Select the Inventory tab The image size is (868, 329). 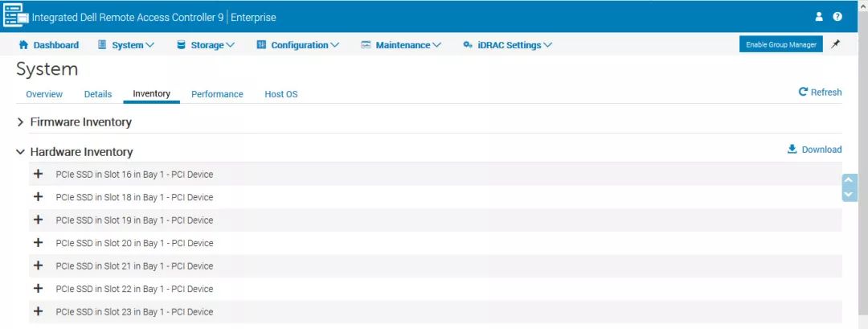click(152, 93)
